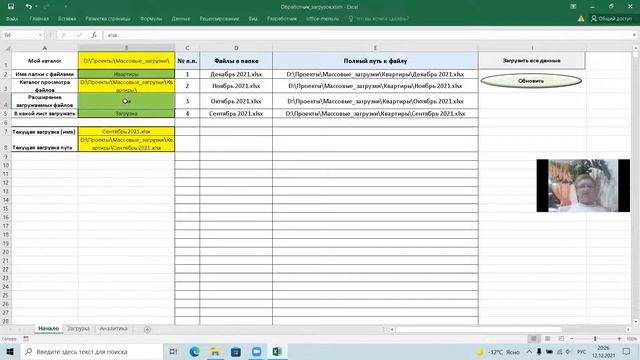Switch to the Вставка ribbon tab
Screen dimensions: 640x360
click(67, 19)
